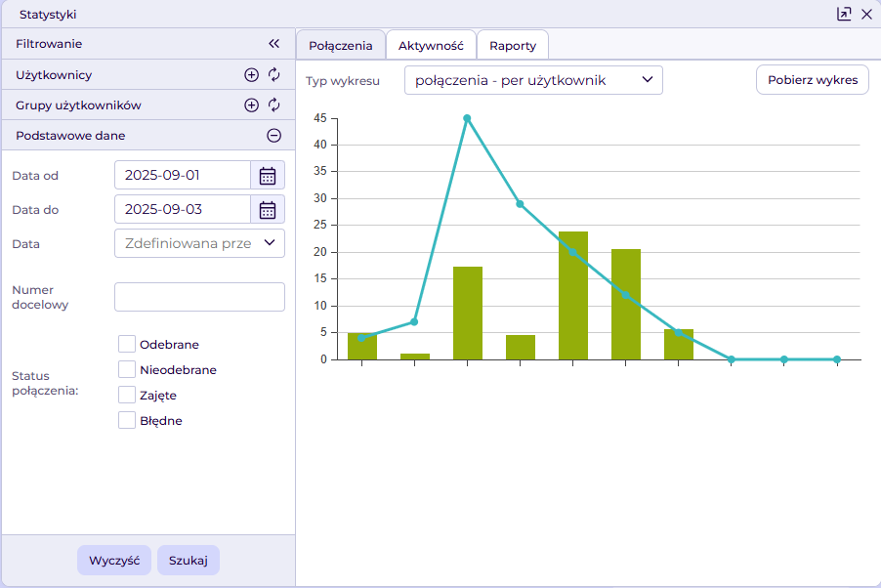Screen dimensions: 881x588
Task: Focus the Numer docelowy input field
Action: click(x=199, y=297)
